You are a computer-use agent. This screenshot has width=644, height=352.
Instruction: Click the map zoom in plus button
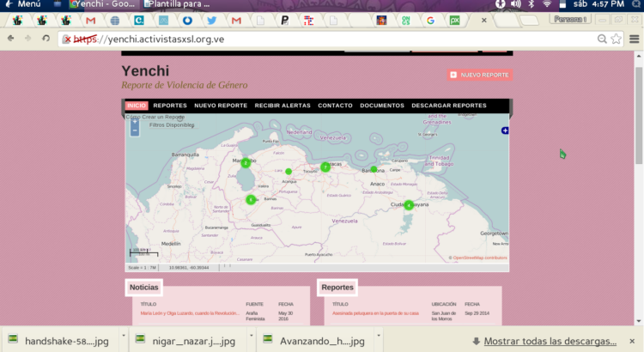[134, 123]
